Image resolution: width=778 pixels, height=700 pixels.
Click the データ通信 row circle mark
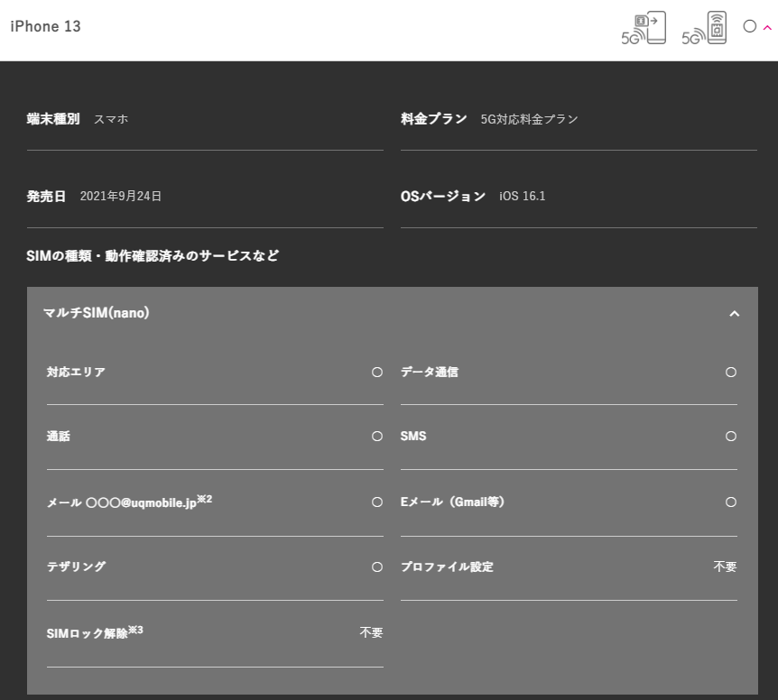tap(731, 373)
